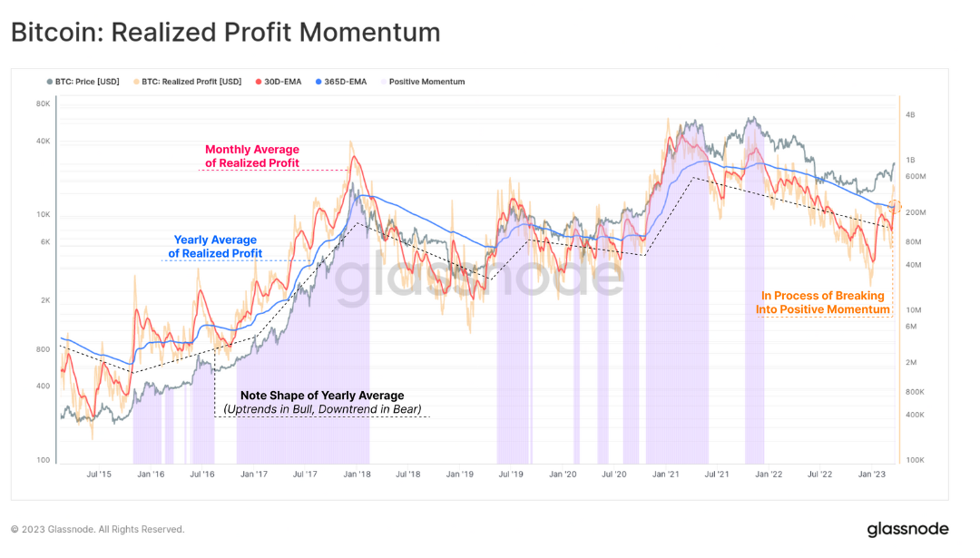Toggle the BTC: Price [USD] legend label

pos(89,82)
